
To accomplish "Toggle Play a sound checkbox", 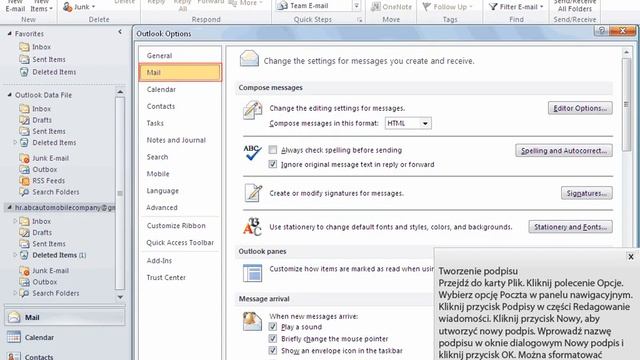I will pos(273,327).
